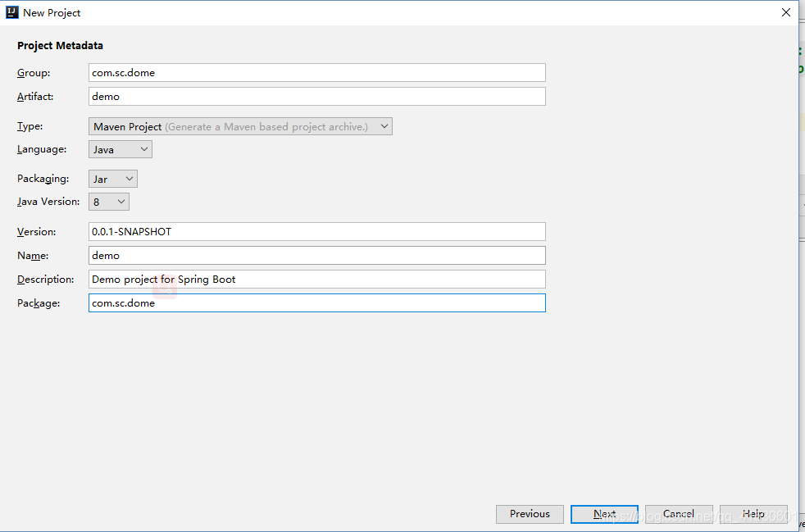The width and height of the screenshot is (805, 532).
Task: Proceed with the Next button
Action: click(x=604, y=514)
